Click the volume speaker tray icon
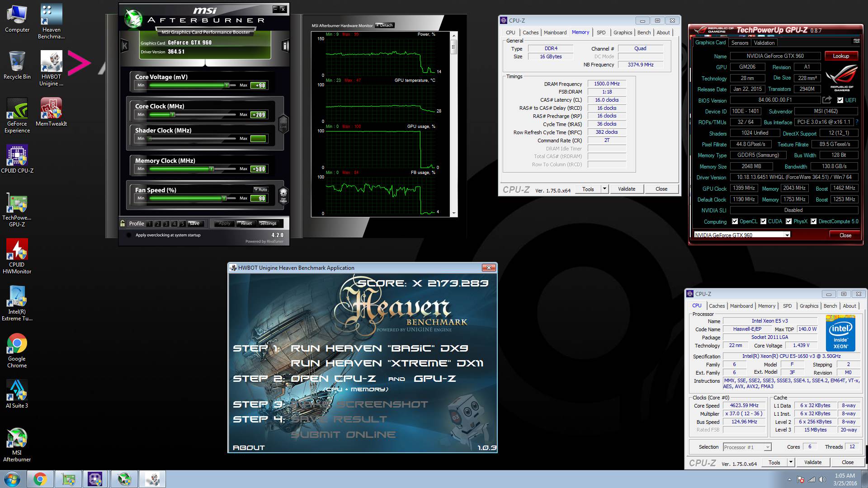868x488 pixels. click(822, 479)
